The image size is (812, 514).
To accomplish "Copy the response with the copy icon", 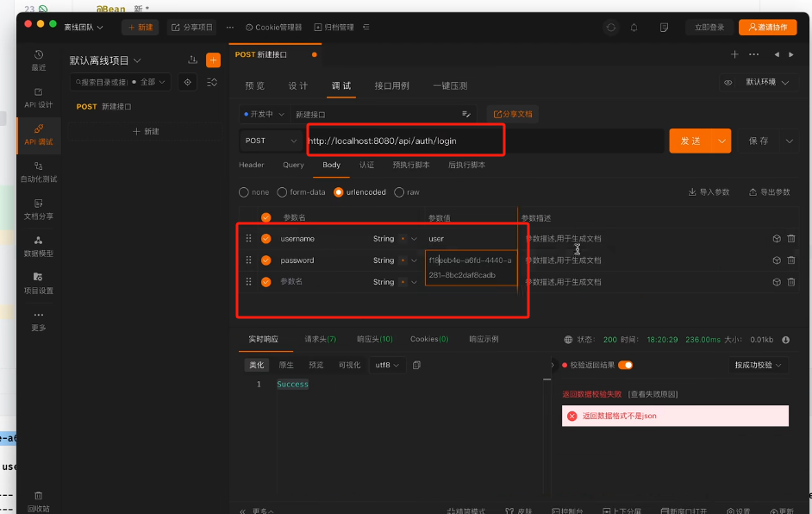I will pos(416,365).
